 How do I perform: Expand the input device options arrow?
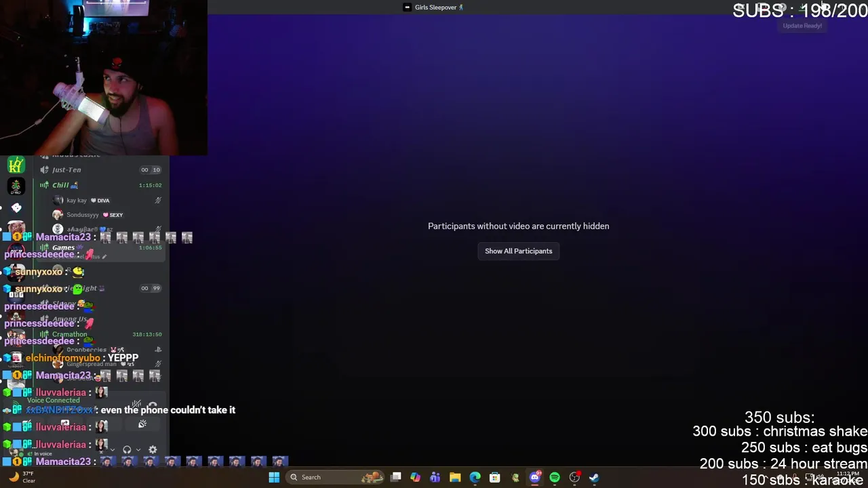pyautogui.click(x=113, y=449)
